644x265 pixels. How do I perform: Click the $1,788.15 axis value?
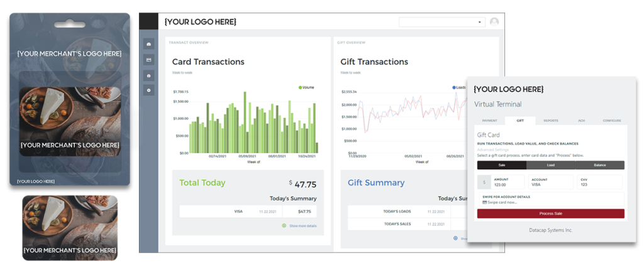[x=180, y=92]
